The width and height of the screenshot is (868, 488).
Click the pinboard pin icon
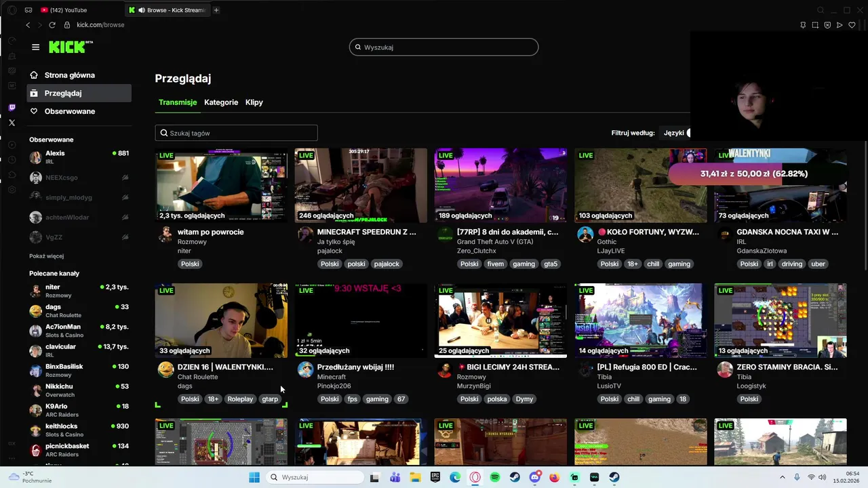803,25
